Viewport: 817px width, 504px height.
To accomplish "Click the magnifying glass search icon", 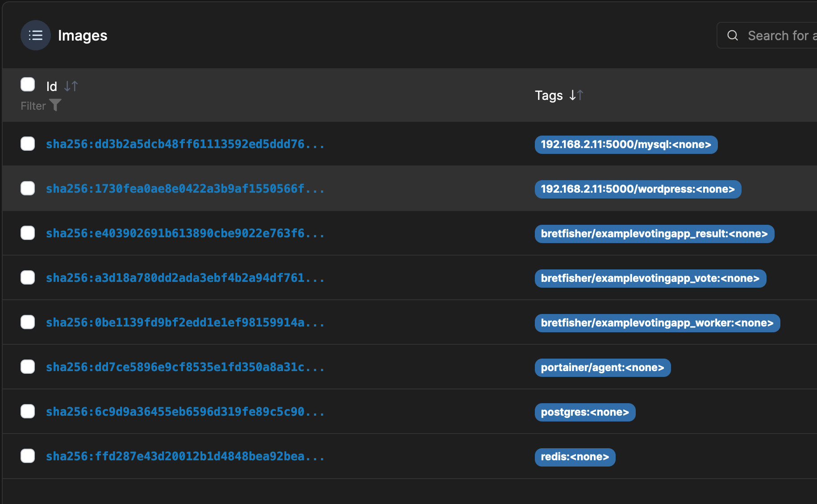I will click(x=732, y=35).
